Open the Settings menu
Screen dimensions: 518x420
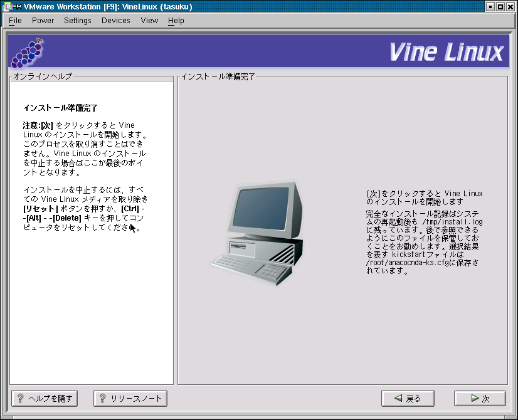[x=77, y=21]
